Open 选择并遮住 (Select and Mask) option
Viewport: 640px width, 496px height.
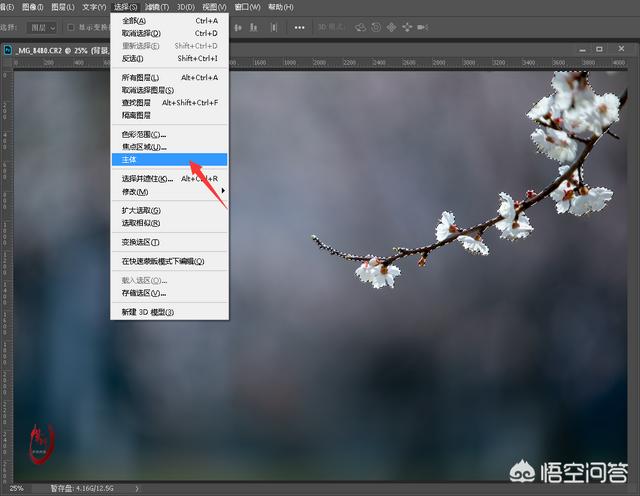pos(146,179)
